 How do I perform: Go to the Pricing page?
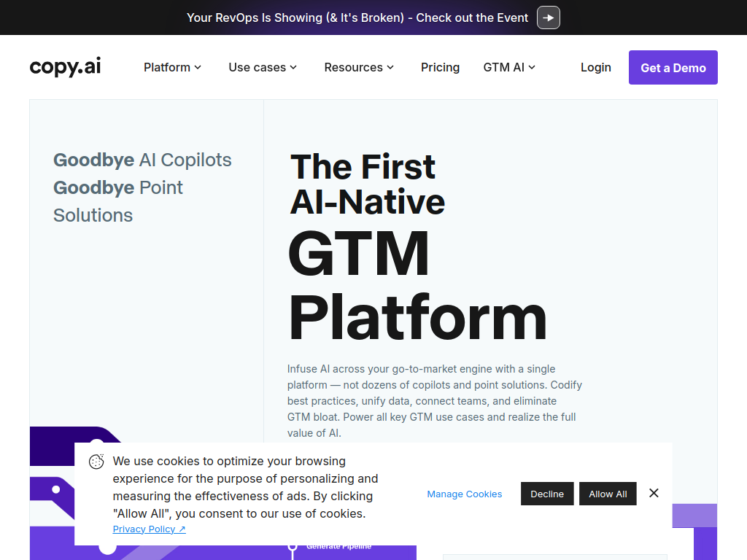pos(440,67)
